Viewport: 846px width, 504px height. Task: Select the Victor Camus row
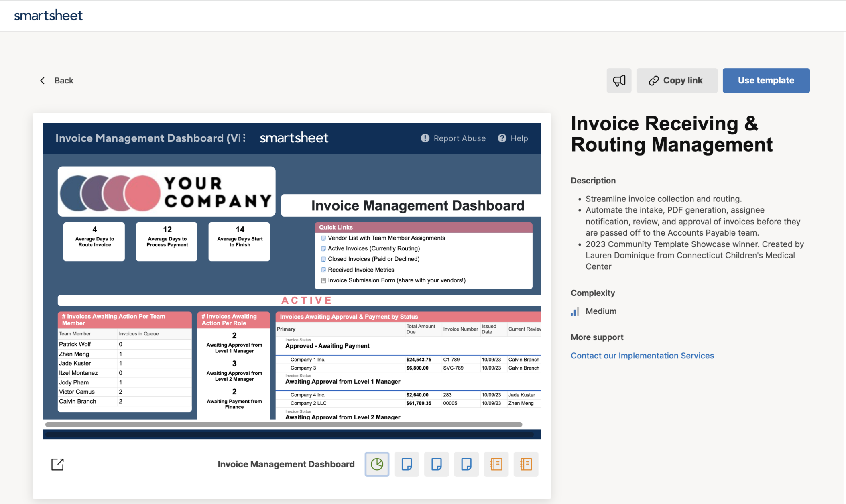click(x=125, y=392)
